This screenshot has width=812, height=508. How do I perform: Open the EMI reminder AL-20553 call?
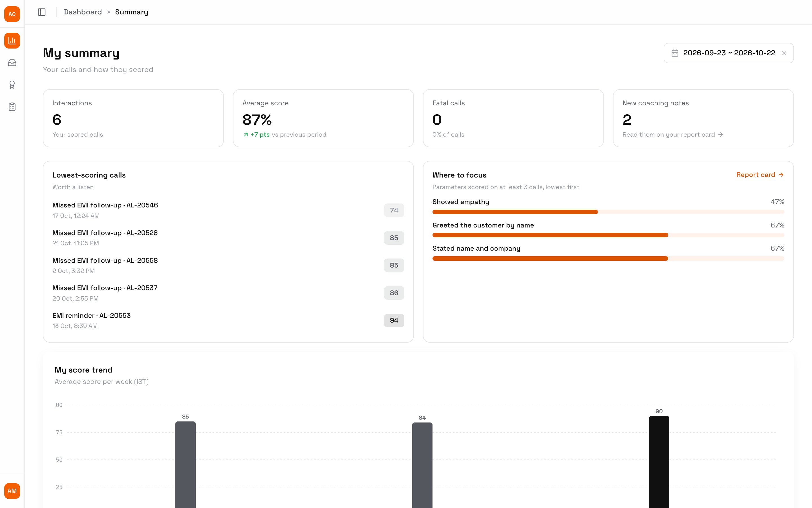[228, 321]
